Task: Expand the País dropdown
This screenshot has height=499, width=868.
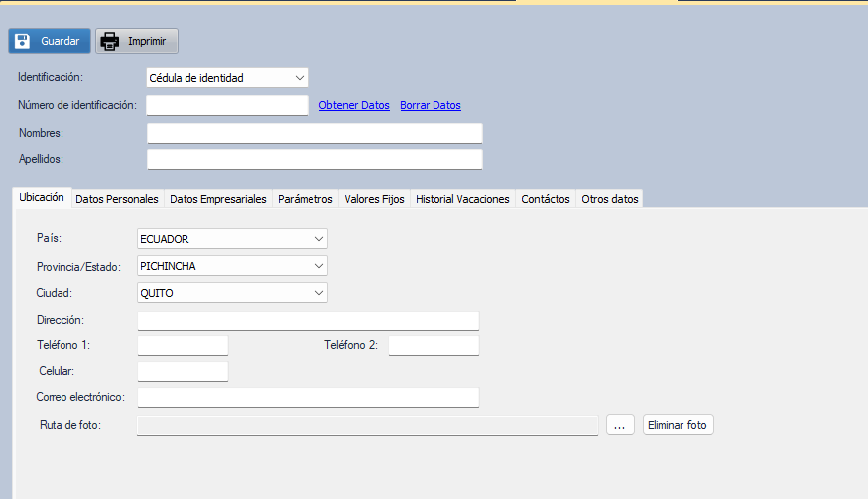Action: click(x=232, y=239)
